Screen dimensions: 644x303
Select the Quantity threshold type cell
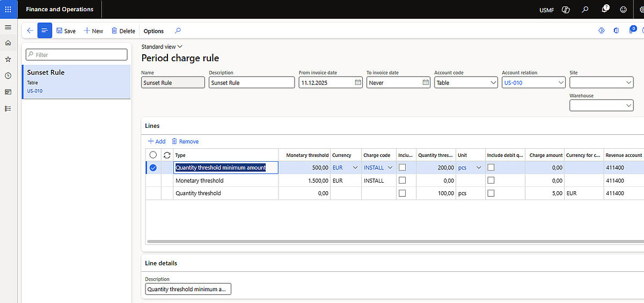[225, 193]
